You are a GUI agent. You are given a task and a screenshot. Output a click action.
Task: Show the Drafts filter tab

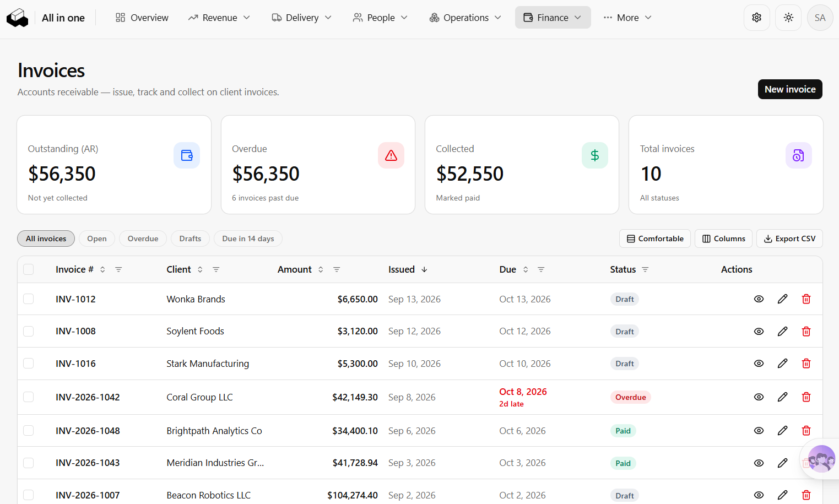190,239
